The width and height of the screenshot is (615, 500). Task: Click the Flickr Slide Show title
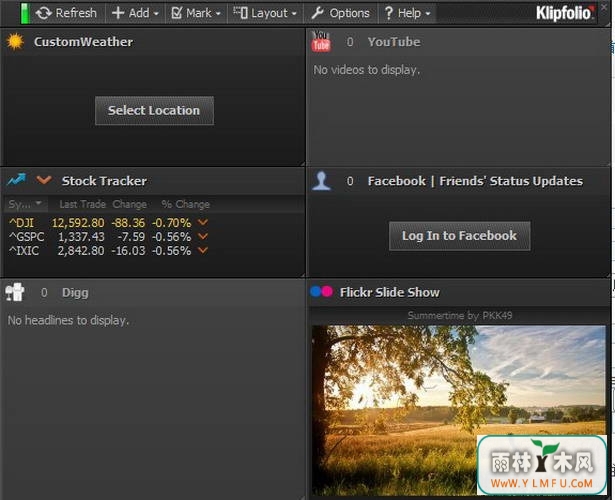pyautogui.click(x=389, y=293)
